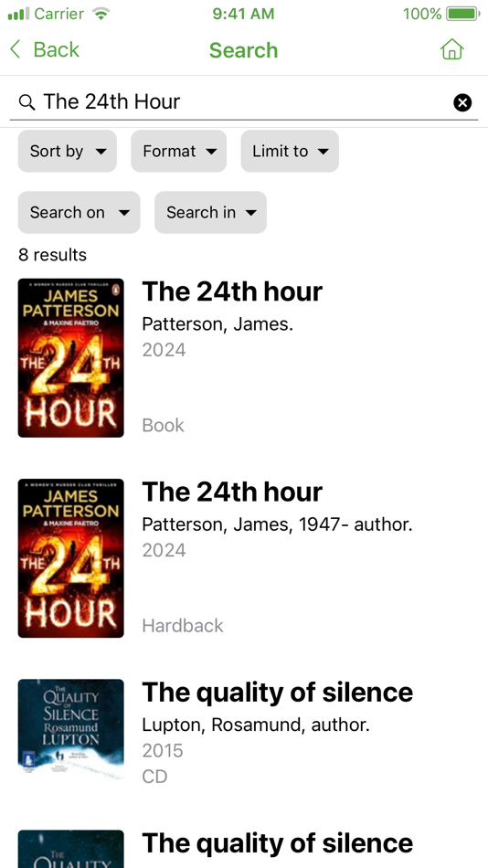
Task: Open the Sort by dropdown
Action: coord(68,151)
